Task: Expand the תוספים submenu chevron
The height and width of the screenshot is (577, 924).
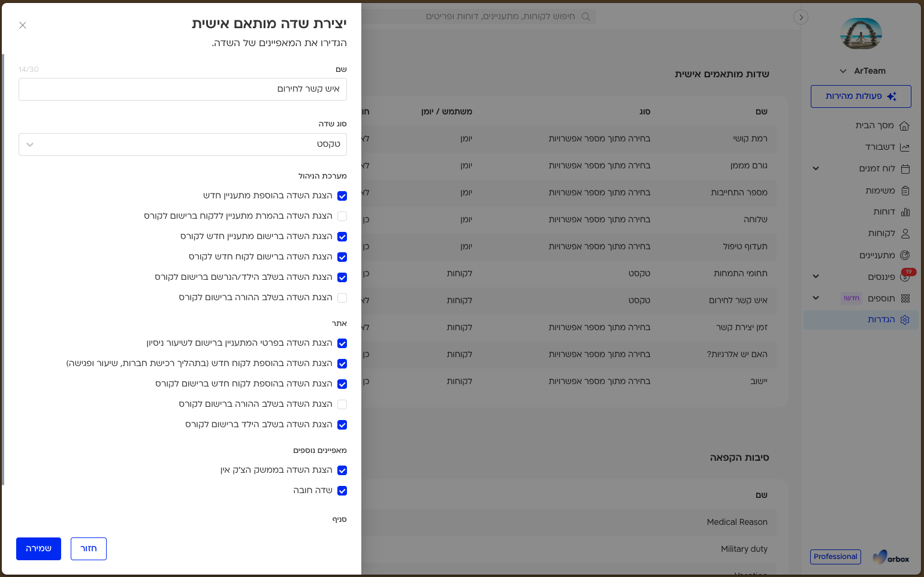Action: [816, 298]
